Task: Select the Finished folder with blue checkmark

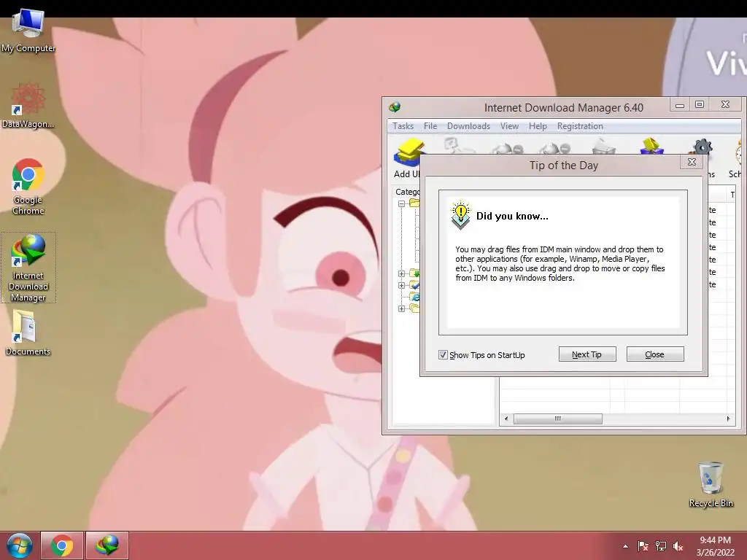Action: coord(415,285)
